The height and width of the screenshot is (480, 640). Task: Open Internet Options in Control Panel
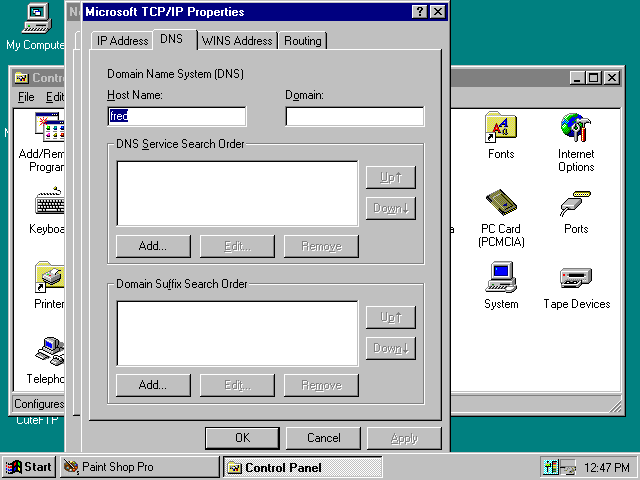[576, 142]
